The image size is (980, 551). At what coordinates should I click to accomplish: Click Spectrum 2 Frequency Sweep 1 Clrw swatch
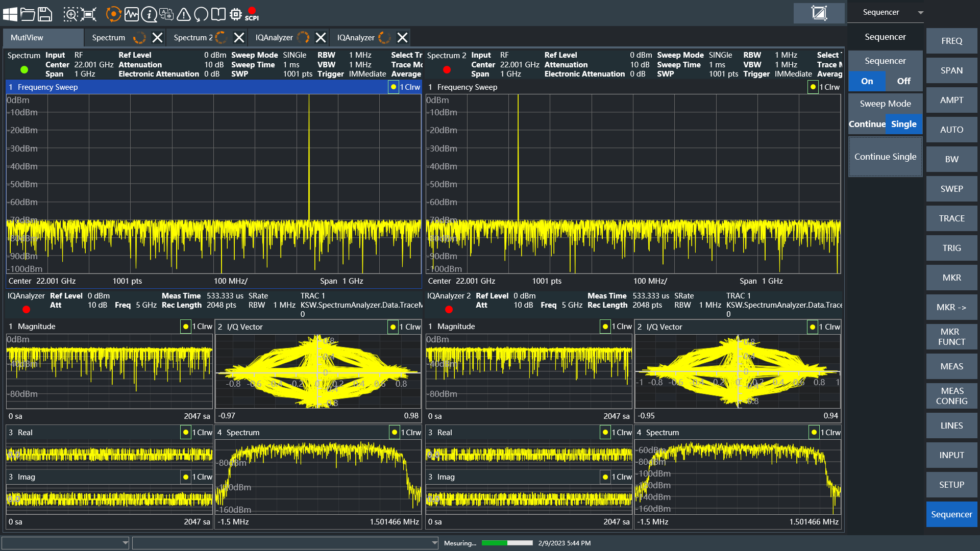click(813, 87)
